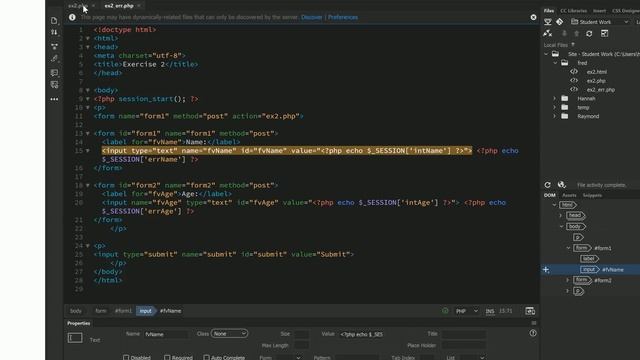Click the expand Files panel view icon
Screen dimensions: 640x360
pyautogui.click(x=604, y=33)
